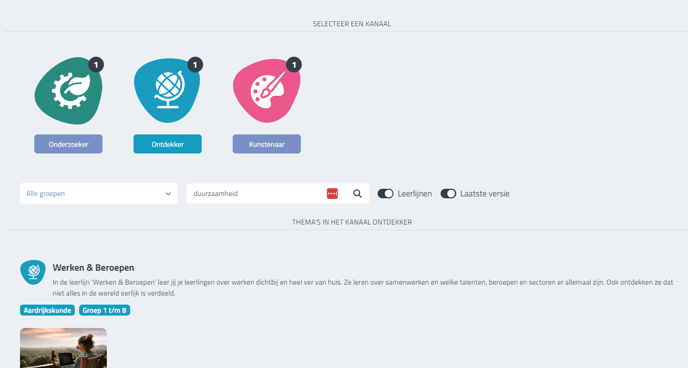Click the Groep 1 t/m 8 tag
Image resolution: width=688 pixels, height=368 pixels.
tap(104, 310)
